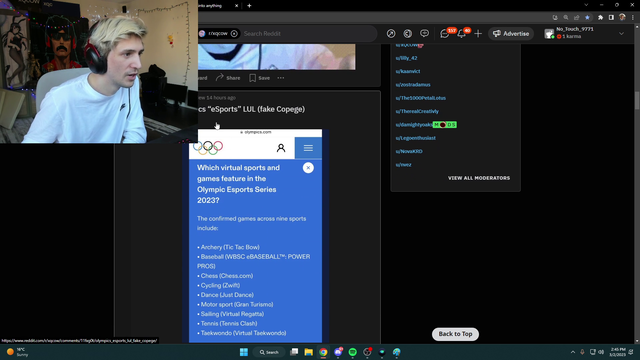This screenshot has width=640, height=360.
Task: Open moderator u/damightyoak profile
Action: tap(413, 125)
